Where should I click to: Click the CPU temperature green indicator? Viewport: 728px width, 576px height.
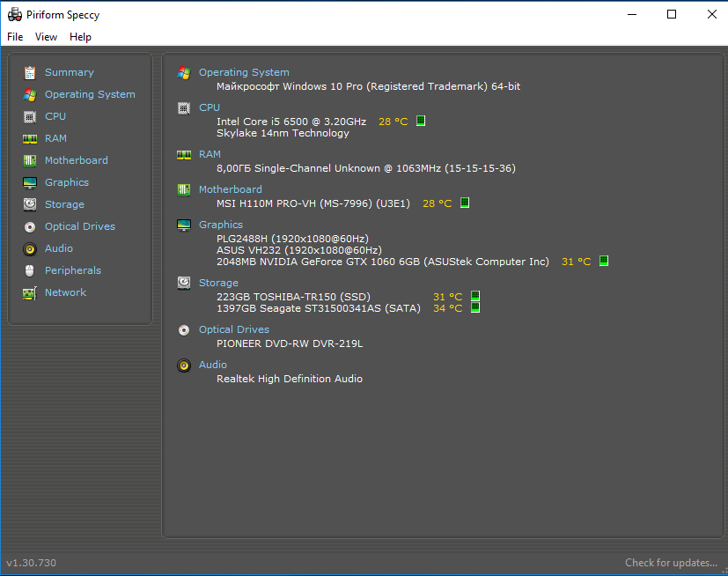point(421,121)
